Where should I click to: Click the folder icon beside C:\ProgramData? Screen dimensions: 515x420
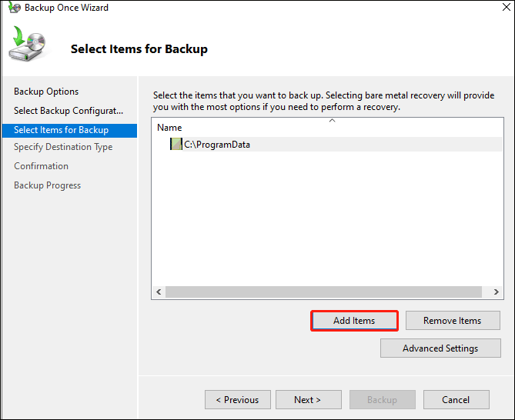point(176,144)
